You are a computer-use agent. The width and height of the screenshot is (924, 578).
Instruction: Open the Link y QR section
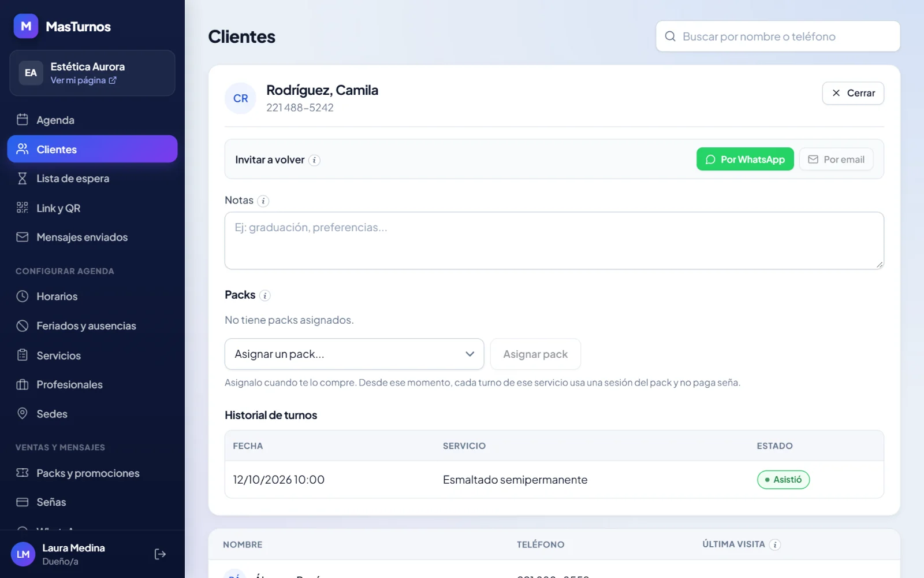pos(92,208)
